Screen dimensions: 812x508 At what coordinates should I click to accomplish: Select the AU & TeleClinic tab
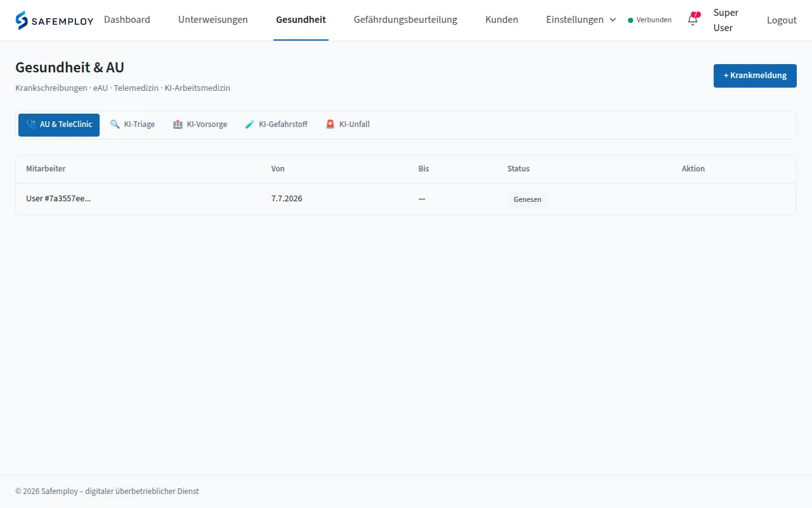click(x=59, y=124)
